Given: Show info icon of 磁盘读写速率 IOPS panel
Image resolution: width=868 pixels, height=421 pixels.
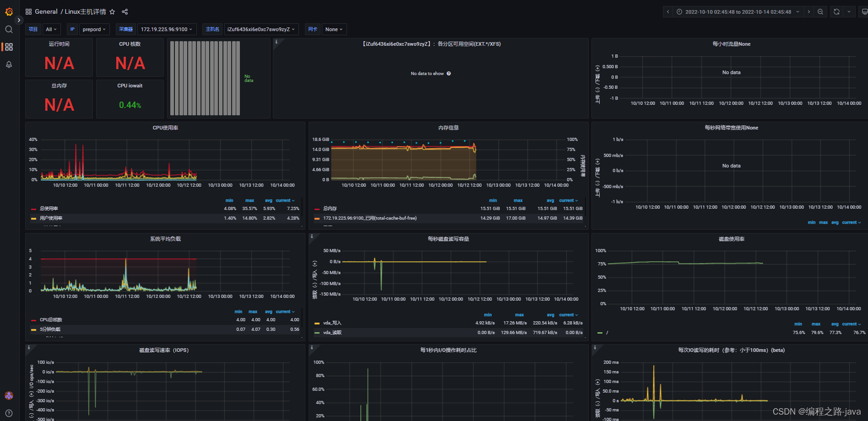Looking at the screenshot, I should [x=29, y=348].
